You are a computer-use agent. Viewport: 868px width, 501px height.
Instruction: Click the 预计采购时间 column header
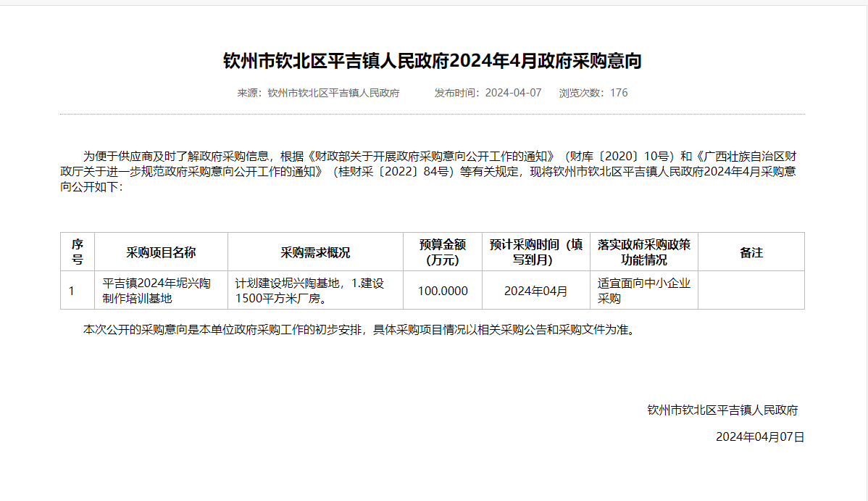(536, 252)
